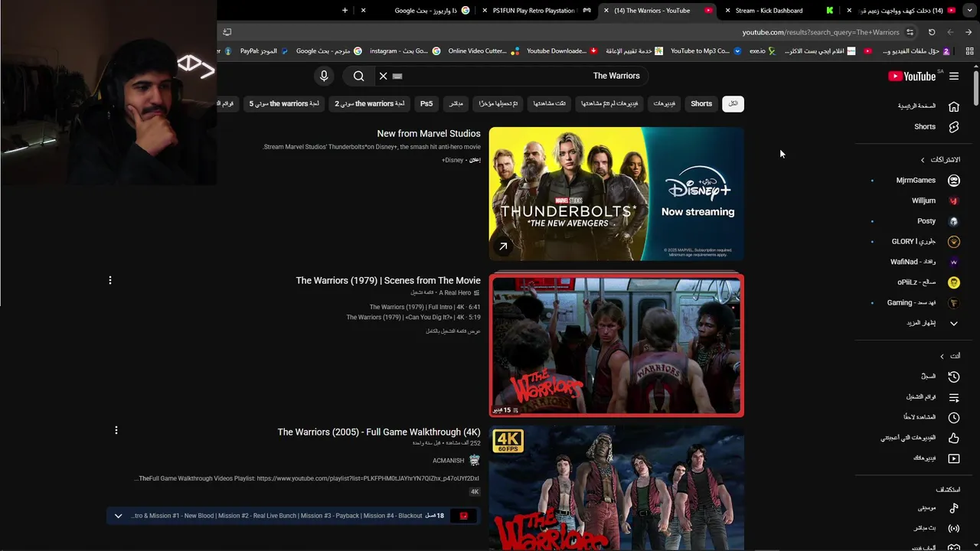This screenshot has width=980, height=551.
Task: Select the Shorts filter chip
Action: point(701,103)
